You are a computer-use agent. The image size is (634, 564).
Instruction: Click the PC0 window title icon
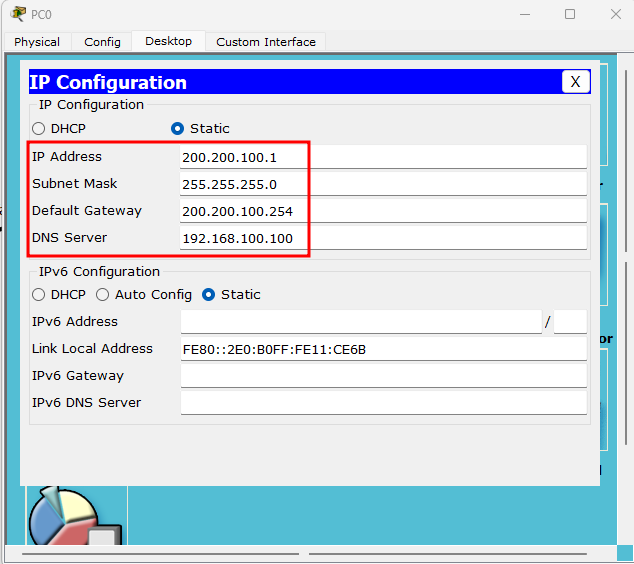click(x=18, y=14)
